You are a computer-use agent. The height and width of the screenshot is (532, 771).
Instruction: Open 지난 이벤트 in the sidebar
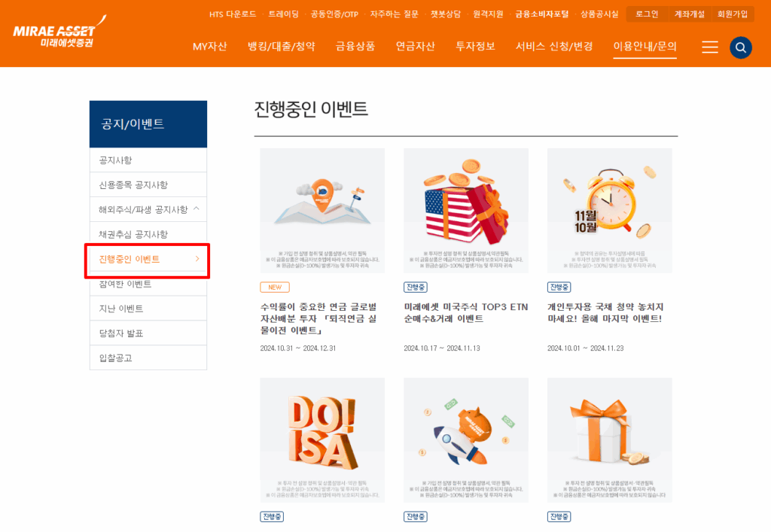click(121, 309)
